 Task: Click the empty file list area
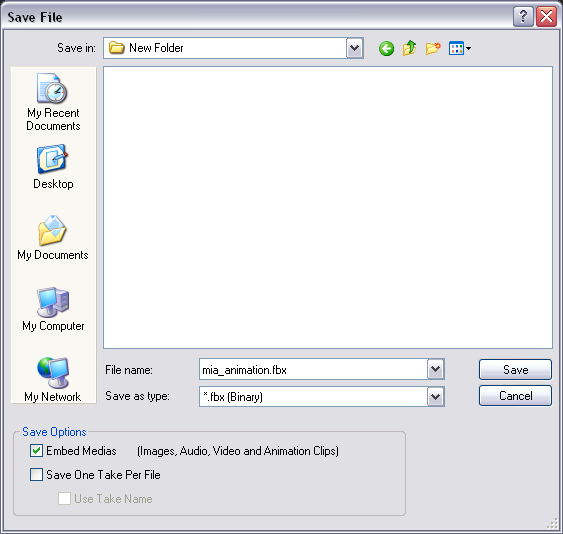(x=328, y=207)
